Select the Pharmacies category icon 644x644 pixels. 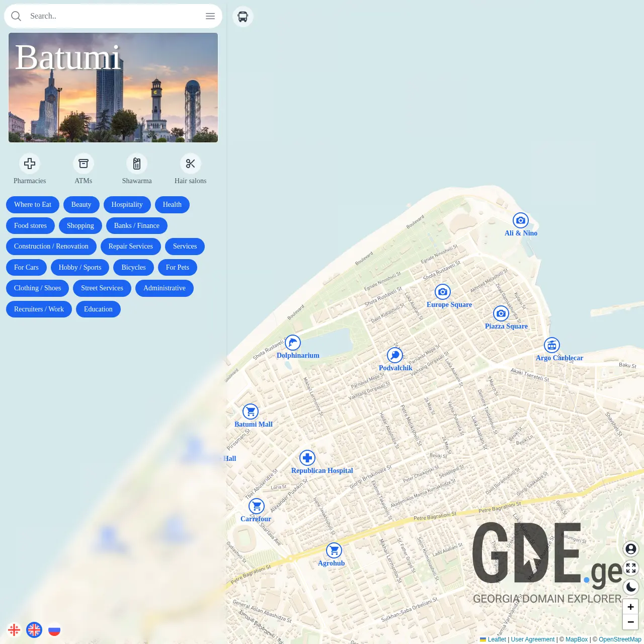click(29, 164)
